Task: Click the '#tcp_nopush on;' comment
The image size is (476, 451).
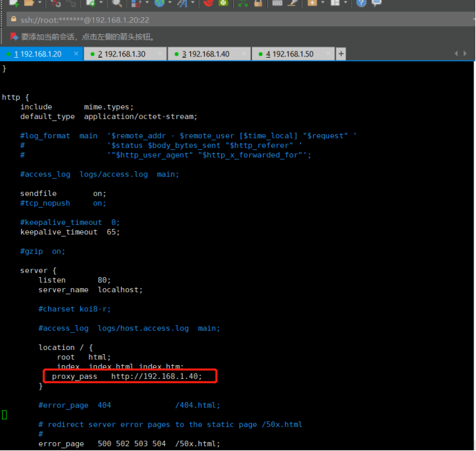Action: [63, 203]
